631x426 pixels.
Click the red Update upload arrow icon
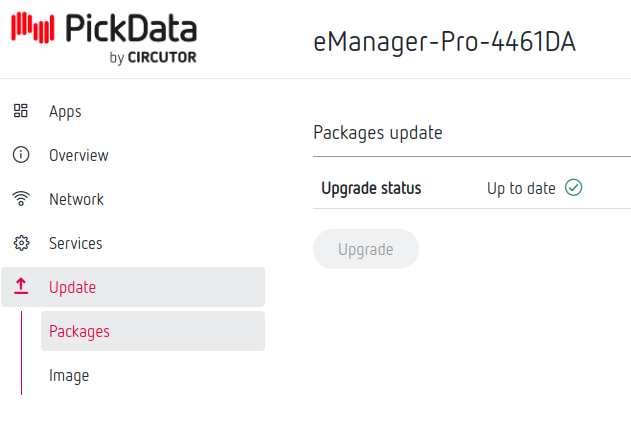pos(21,287)
